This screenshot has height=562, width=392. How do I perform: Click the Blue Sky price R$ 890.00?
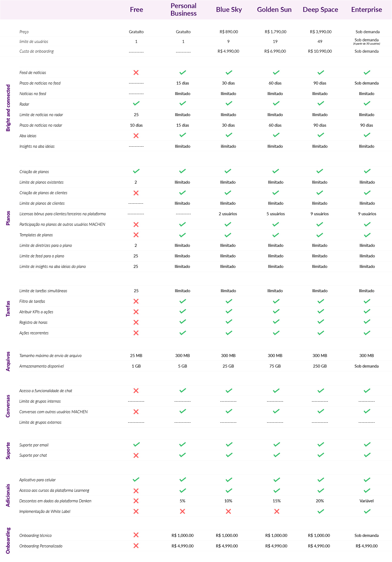point(229,32)
